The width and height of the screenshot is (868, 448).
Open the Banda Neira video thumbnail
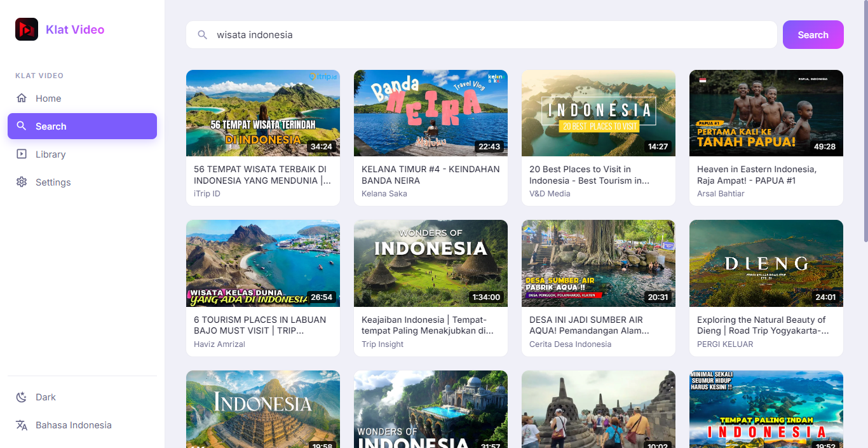[x=431, y=113]
